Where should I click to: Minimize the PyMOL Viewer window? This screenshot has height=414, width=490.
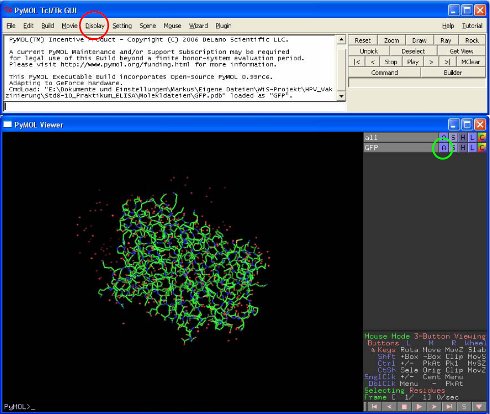click(453, 125)
